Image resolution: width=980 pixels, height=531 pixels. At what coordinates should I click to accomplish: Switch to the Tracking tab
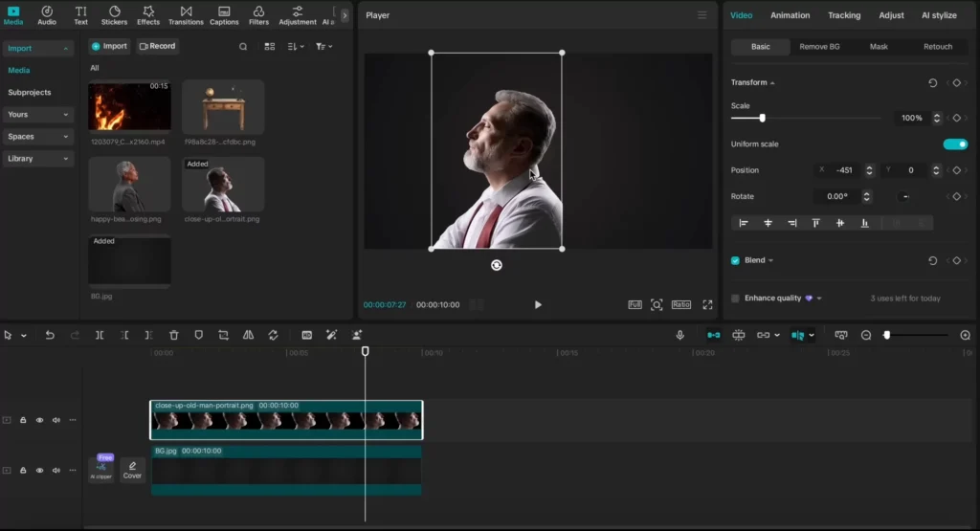844,15
